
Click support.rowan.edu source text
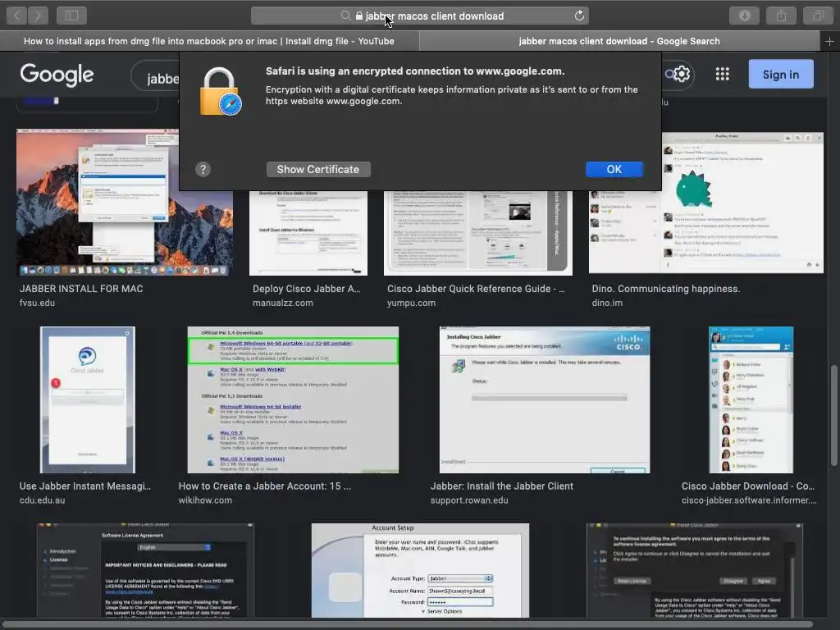(469, 500)
